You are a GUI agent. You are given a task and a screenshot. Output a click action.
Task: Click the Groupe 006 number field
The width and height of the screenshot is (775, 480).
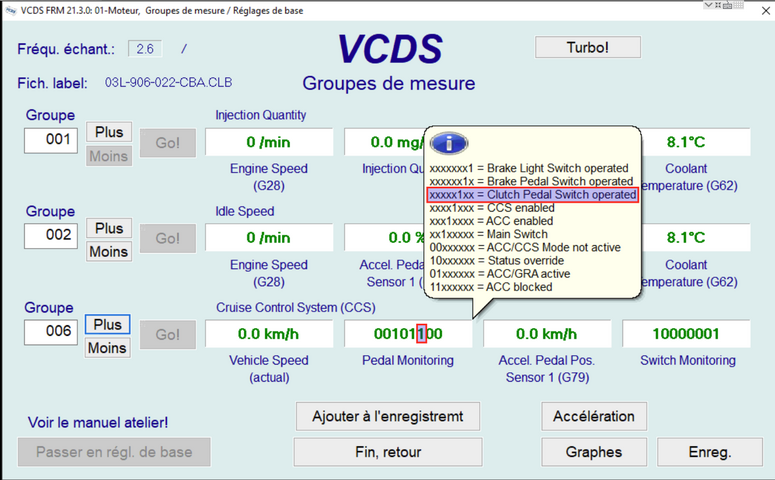click(x=51, y=332)
